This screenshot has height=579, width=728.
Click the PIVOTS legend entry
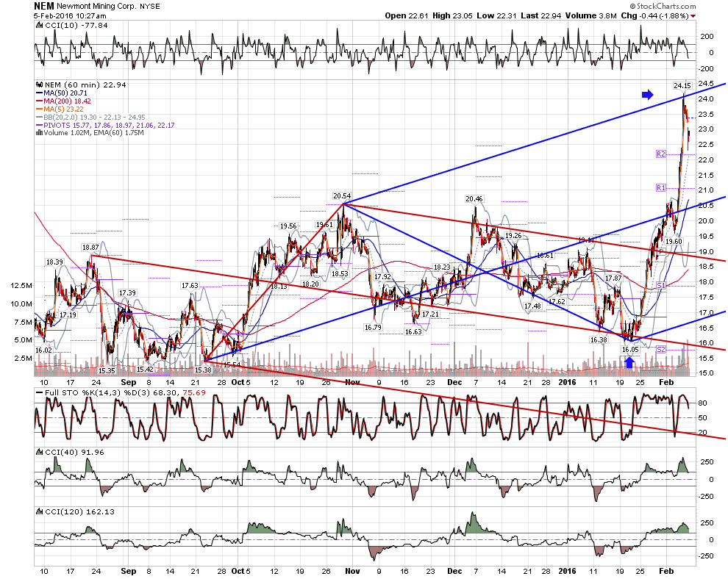point(105,125)
